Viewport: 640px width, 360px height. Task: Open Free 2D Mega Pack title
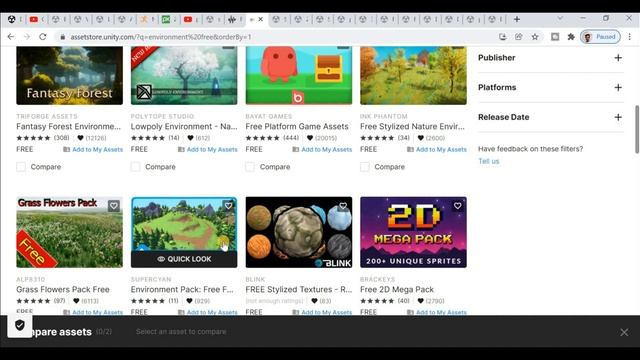397,289
